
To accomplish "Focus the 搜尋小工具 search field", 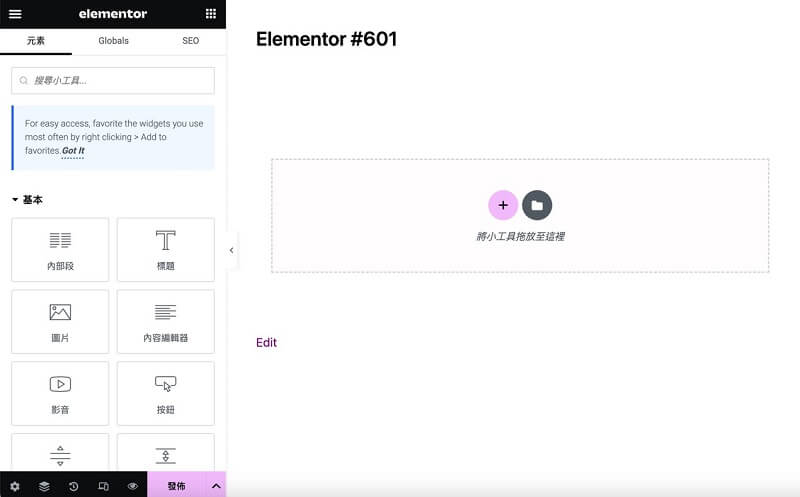I will pos(113,81).
